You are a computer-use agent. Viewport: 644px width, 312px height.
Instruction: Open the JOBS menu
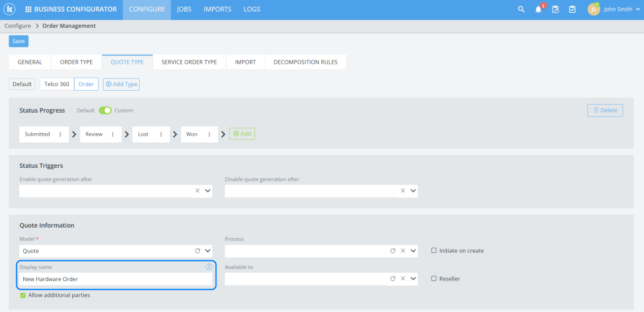[184, 10]
